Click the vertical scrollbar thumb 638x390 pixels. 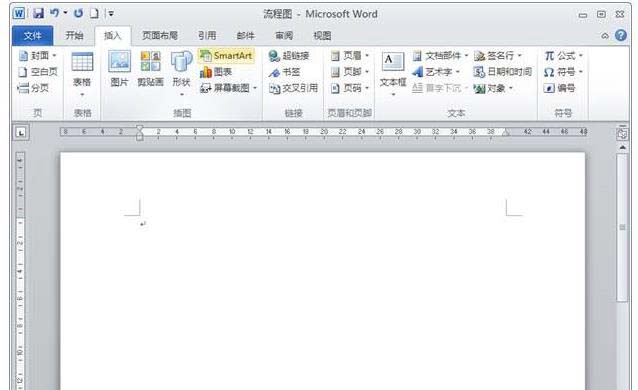622,227
